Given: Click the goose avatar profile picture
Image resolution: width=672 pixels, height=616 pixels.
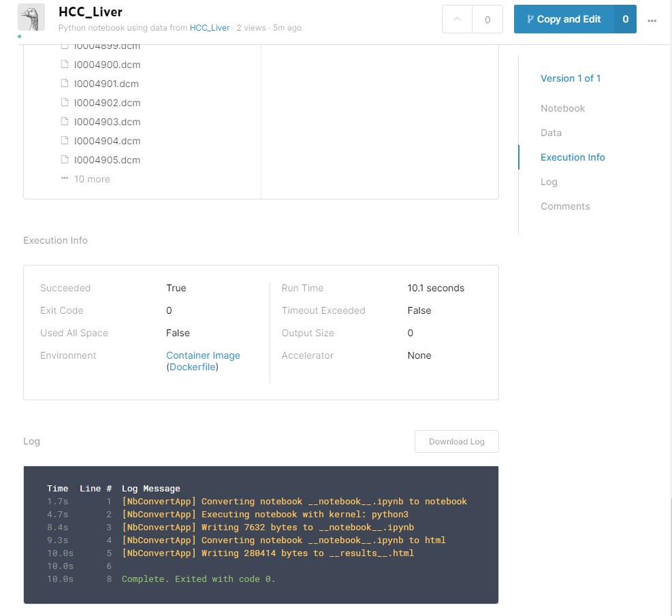Looking at the screenshot, I should 31,18.
